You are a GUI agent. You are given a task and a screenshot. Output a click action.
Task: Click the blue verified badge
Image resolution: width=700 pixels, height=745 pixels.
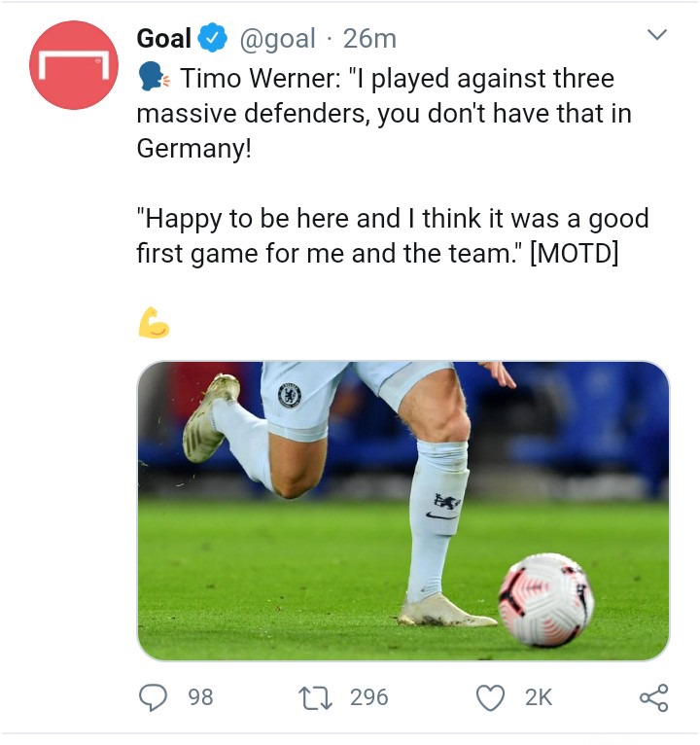pos(212,39)
